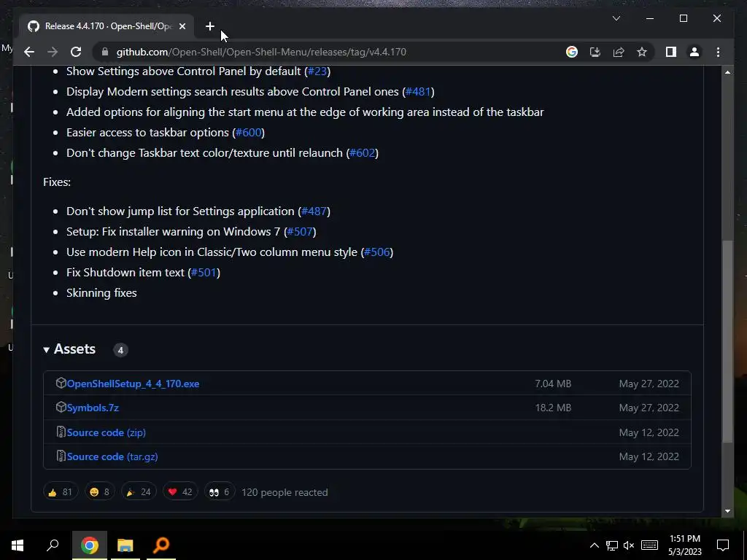Download Symbols.7z asset
Viewport: 747px width, 560px height.
point(93,408)
